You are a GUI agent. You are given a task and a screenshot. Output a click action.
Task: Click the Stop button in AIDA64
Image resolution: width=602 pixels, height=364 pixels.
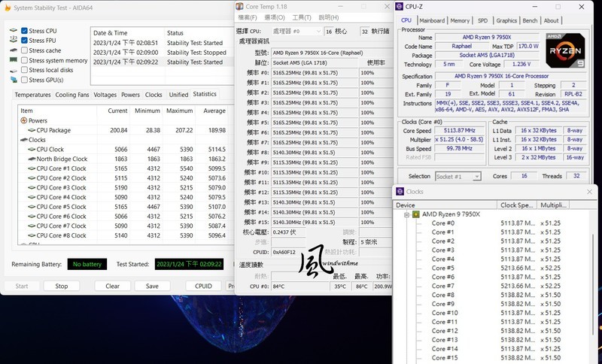(62, 286)
